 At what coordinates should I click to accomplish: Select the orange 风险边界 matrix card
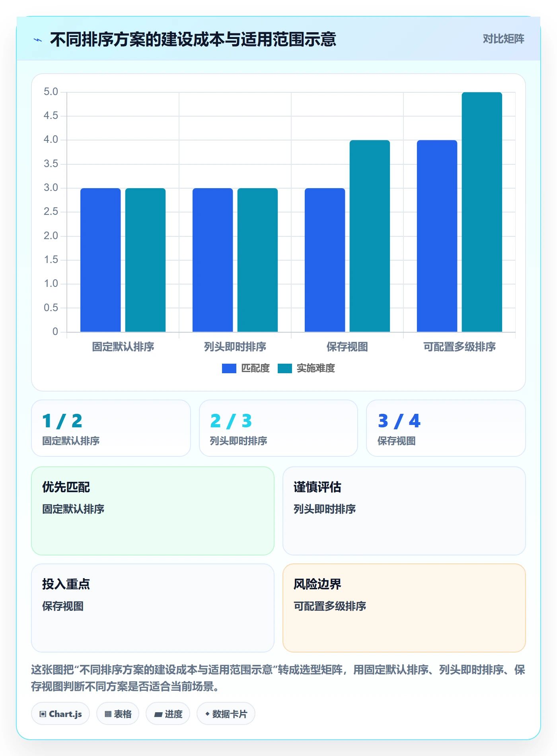click(x=404, y=608)
